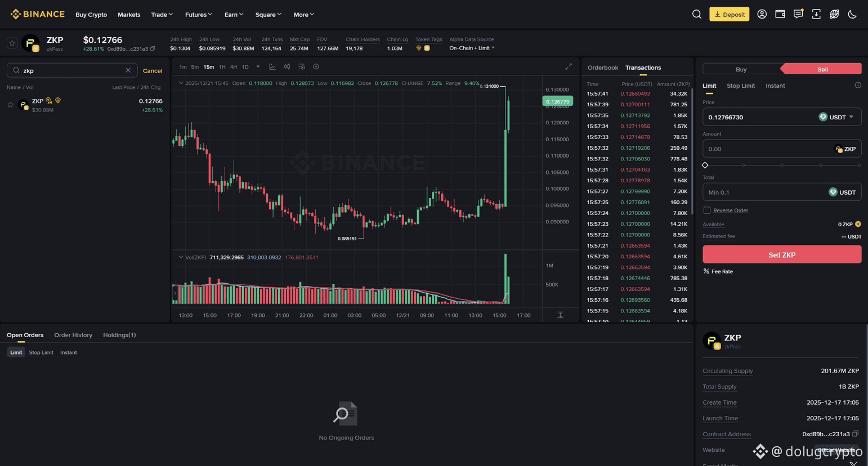Cancel the token search
The height and width of the screenshot is (466, 868).
pyautogui.click(x=153, y=70)
